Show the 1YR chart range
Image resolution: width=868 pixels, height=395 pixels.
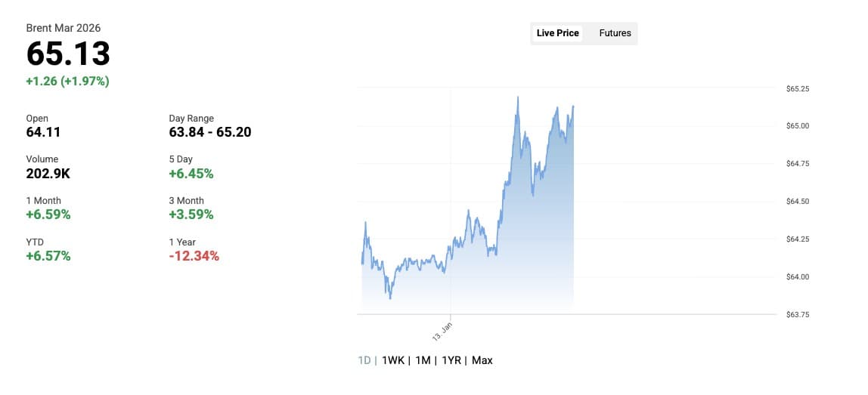[x=451, y=360]
